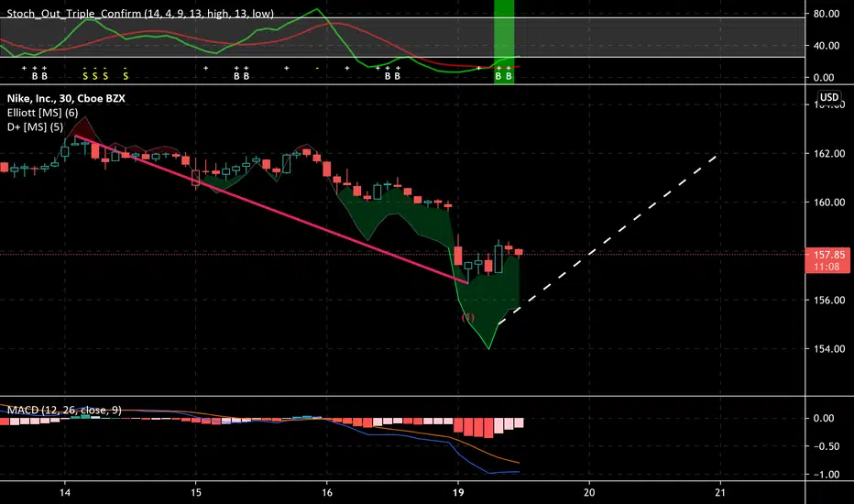Click date 21 on the time axis

coord(720,493)
